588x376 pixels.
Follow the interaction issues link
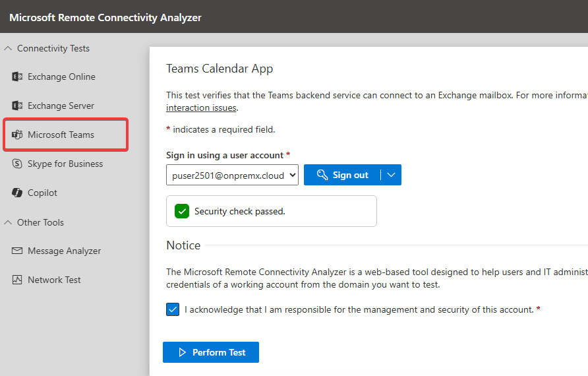[x=201, y=108]
